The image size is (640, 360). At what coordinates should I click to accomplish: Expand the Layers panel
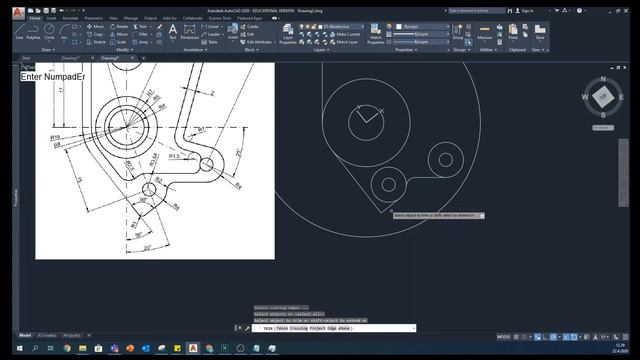(x=321, y=50)
